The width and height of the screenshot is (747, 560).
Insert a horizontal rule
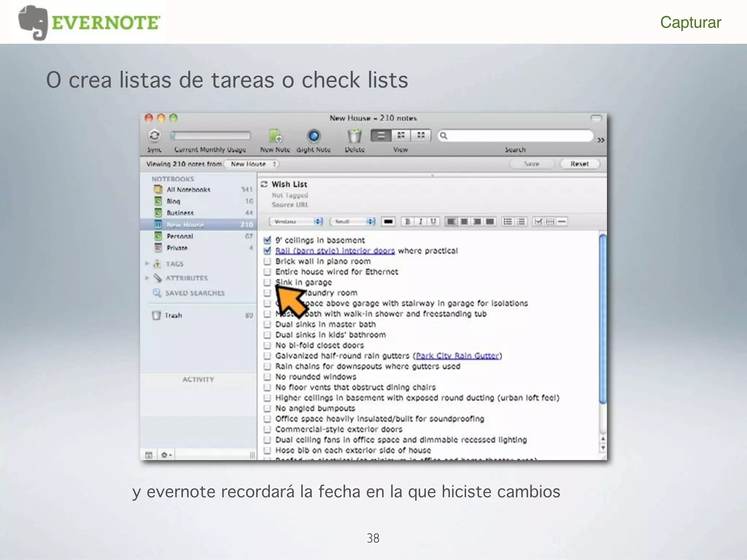[562, 221]
